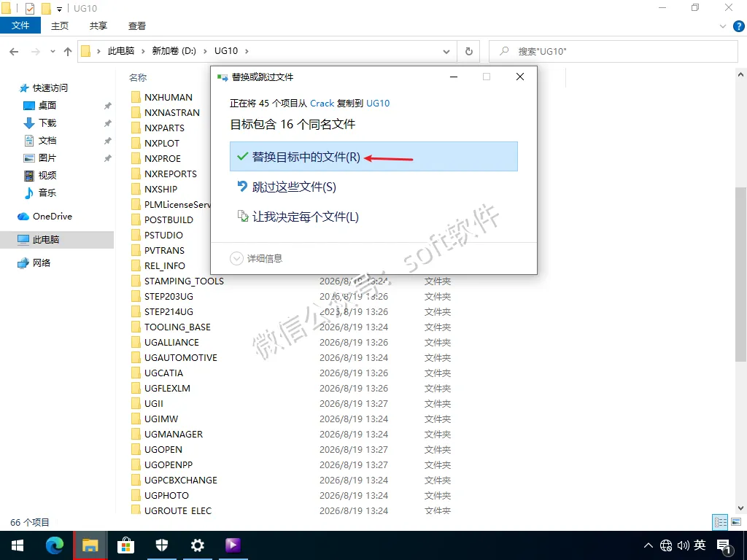Switch to large icons view layout
This screenshot has width=747, height=560.
736,522
